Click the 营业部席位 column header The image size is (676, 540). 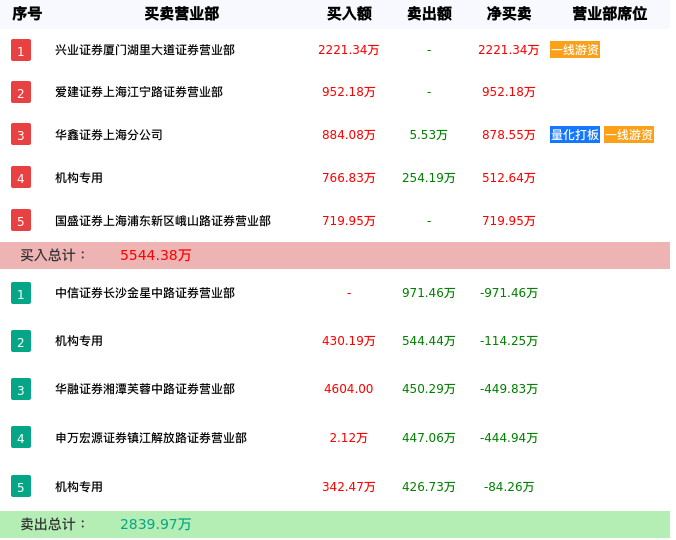(610, 14)
